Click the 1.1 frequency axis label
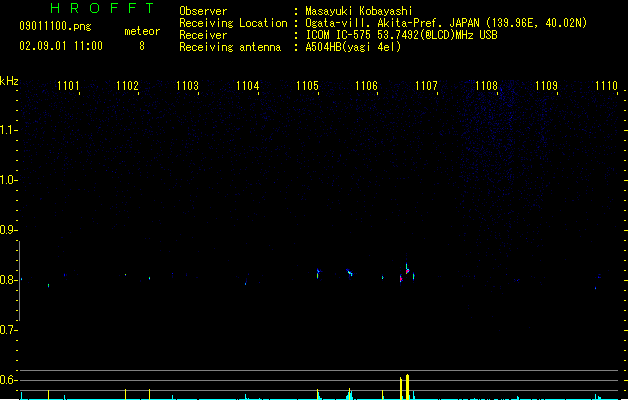The image size is (629, 400). (x=8, y=130)
